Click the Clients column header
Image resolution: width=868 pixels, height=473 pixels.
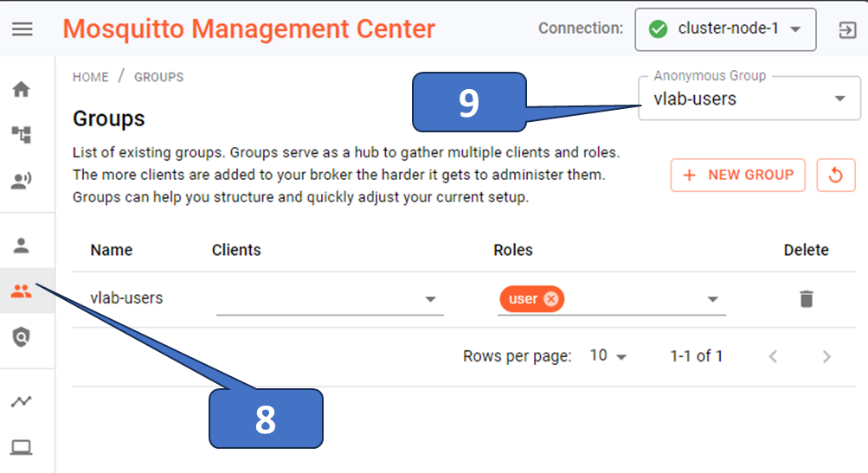(x=236, y=250)
